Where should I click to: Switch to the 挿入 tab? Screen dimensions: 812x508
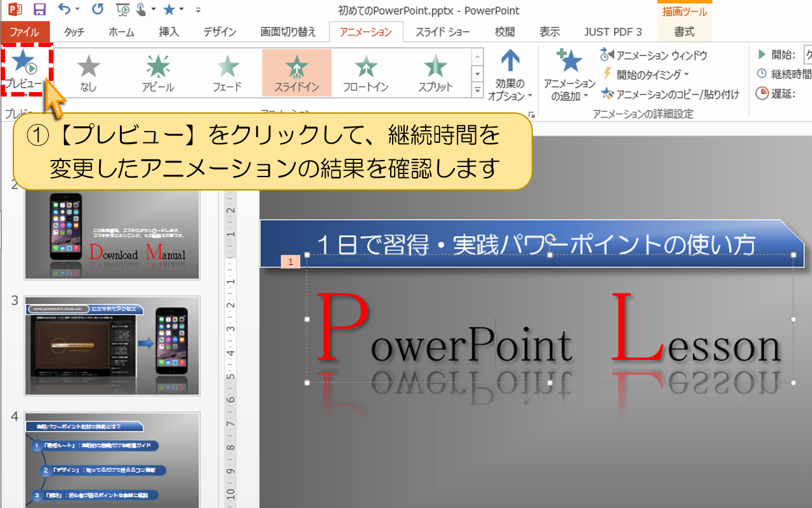169,32
